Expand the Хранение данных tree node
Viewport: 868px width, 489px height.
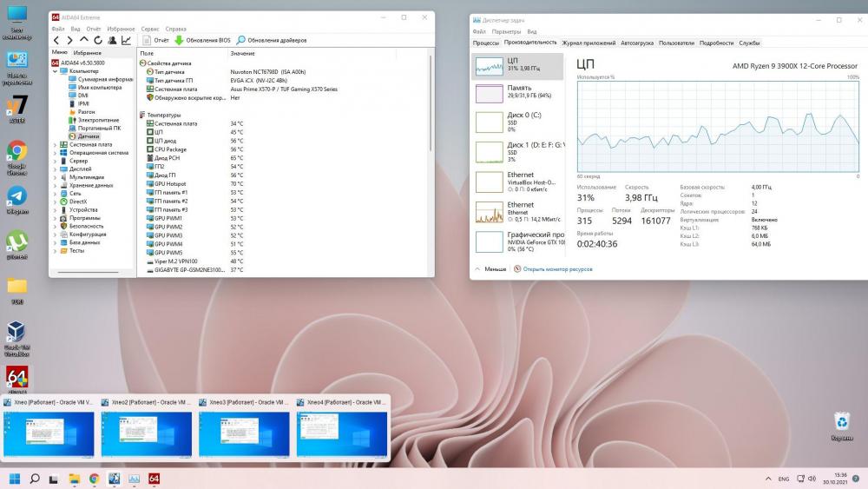(x=55, y=186)
